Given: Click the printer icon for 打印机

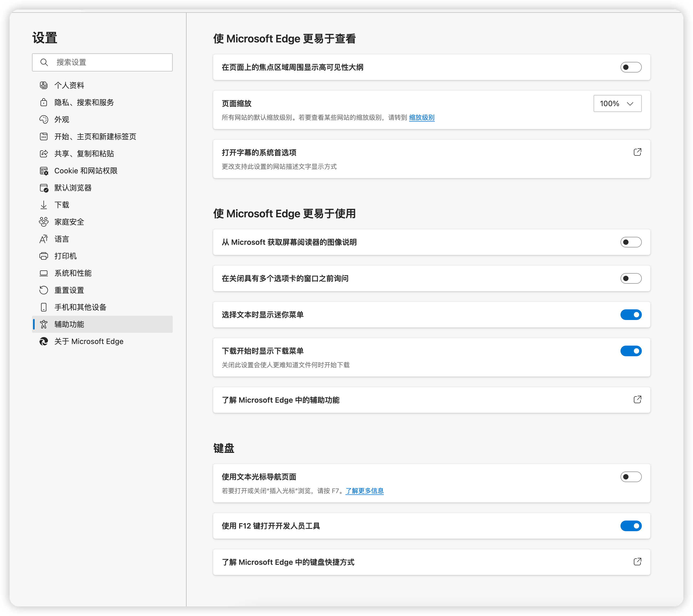Looking at the screenshot, I should click(x=44, y=256).
